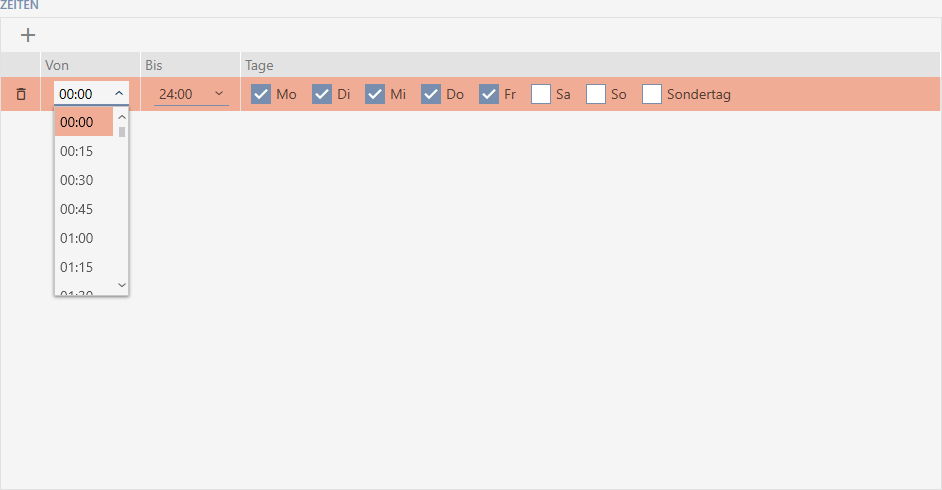Enable the So checkbox
942x490 pixels.
[596, 94]
